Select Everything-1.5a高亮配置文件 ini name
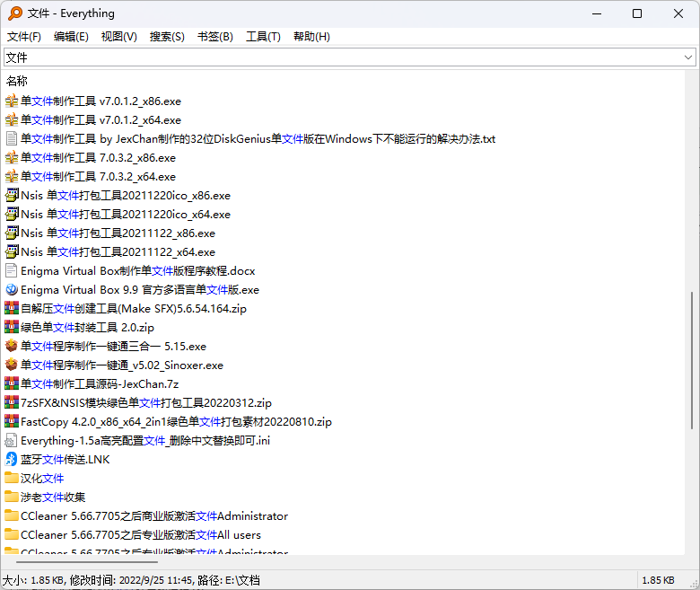The height and width of the screenshot is (590, 700). click(145, 440)
